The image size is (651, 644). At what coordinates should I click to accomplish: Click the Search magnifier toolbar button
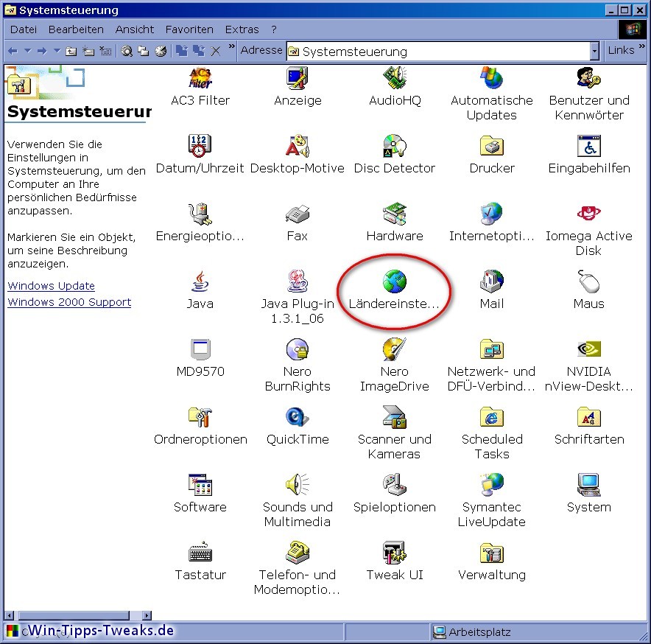[127, 51]
